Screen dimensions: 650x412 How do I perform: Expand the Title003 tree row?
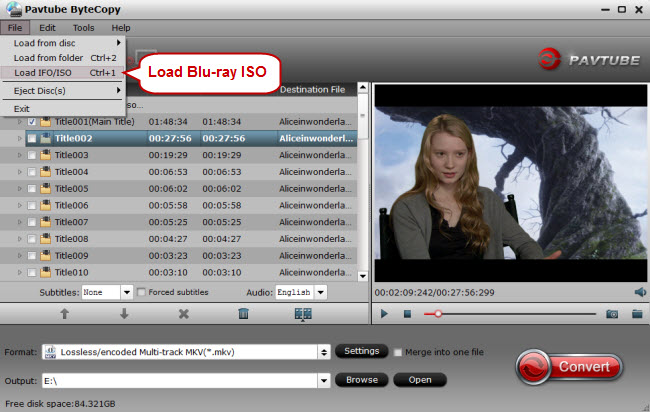point(19,155)
